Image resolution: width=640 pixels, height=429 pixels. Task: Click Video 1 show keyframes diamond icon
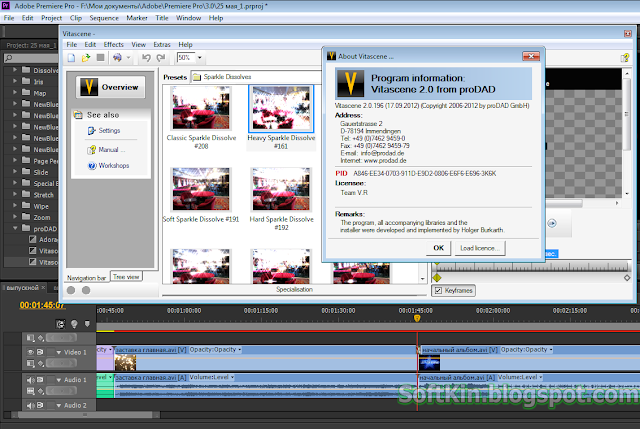pyautogui.click(x=40, y=363)
